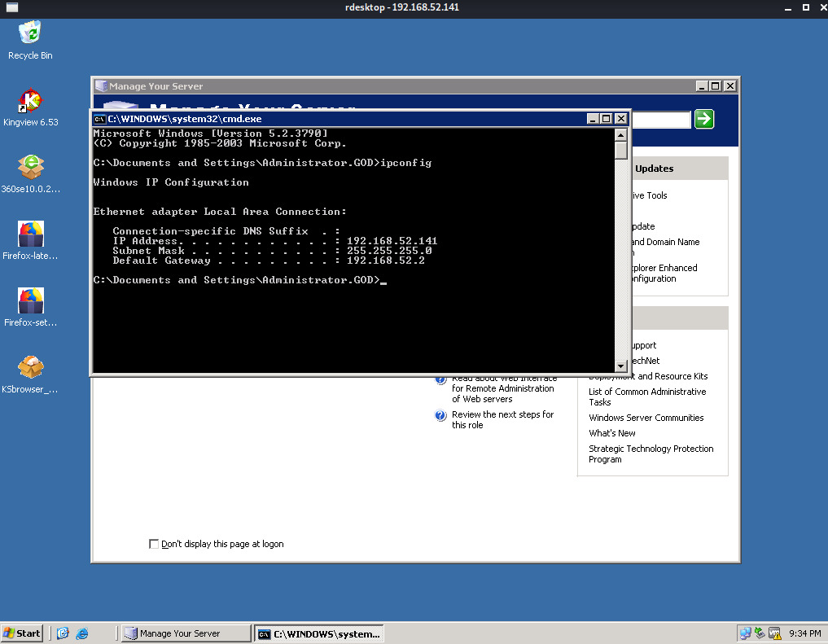Click the KSbrowser package desktop icon
The width and height of the screenshot is (828, 644).
click(x=30, y=368)
